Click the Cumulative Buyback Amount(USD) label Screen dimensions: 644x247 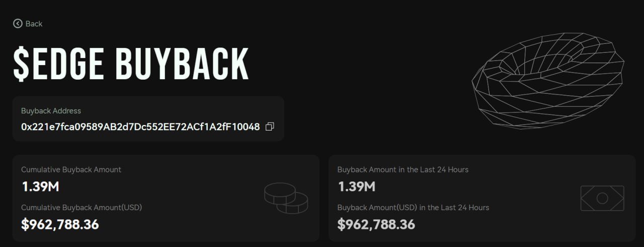(82, 207)
